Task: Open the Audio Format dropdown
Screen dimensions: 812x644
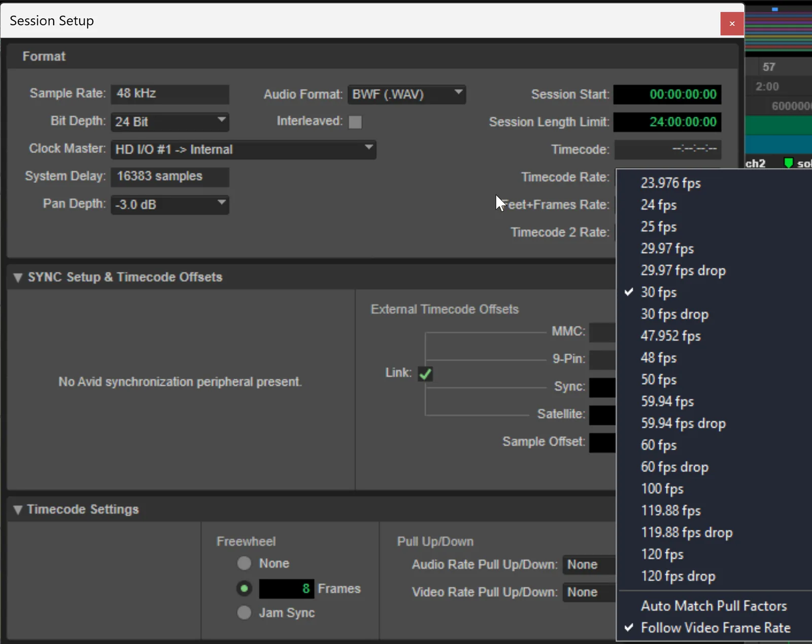Action: pos(407,94)
